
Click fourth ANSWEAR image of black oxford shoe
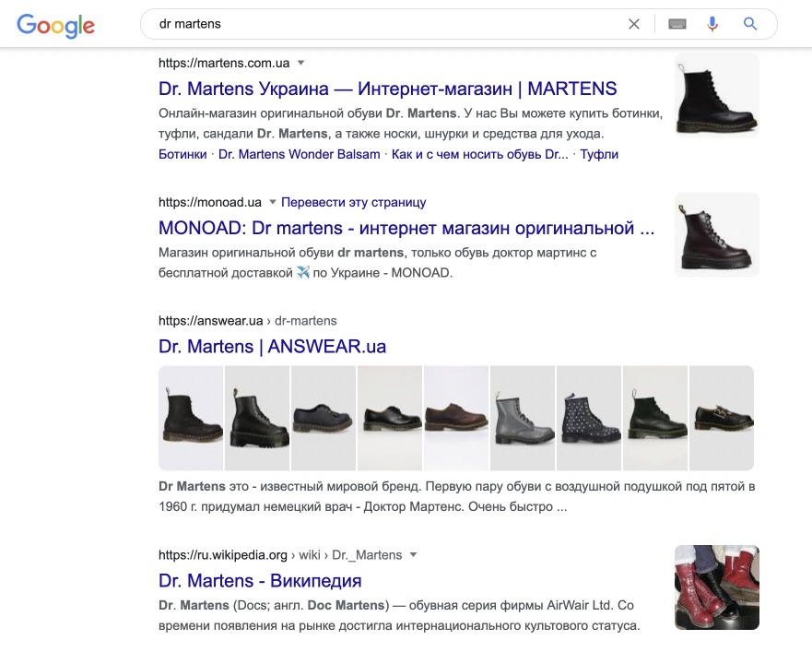390,419
